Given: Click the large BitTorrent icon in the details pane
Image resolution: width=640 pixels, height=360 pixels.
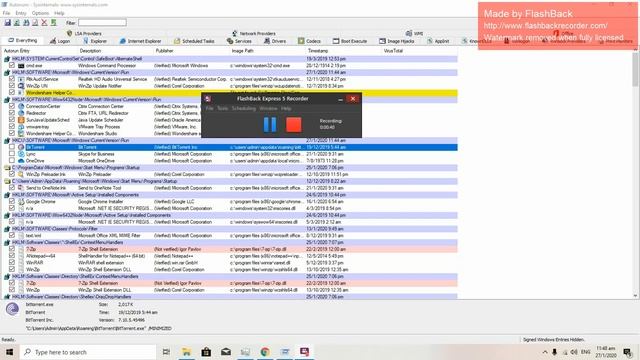Looking at the screenshot, I should point(12,309).
